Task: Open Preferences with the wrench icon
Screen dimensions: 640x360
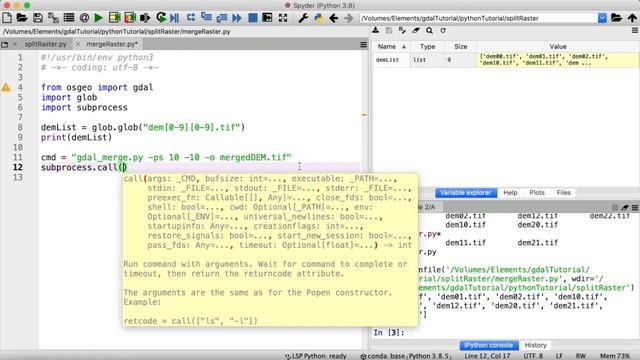Action: point(303,18)
